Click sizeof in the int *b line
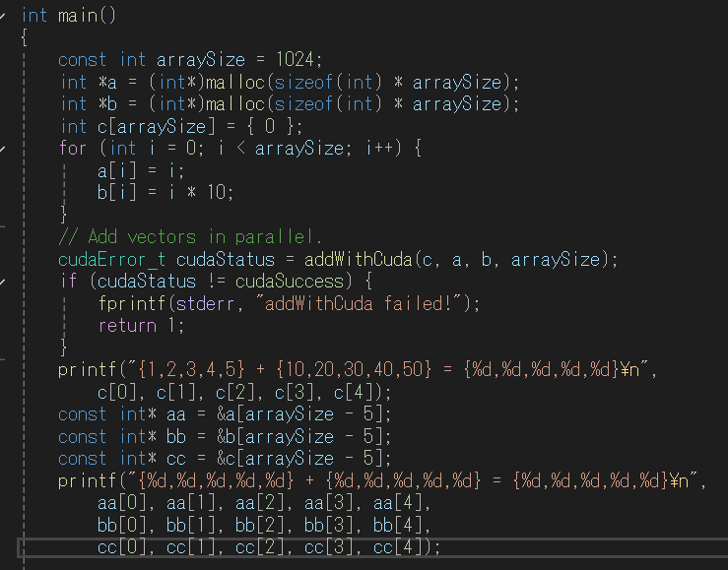Screen dimensions: 728x570 [x=303, y=104]
